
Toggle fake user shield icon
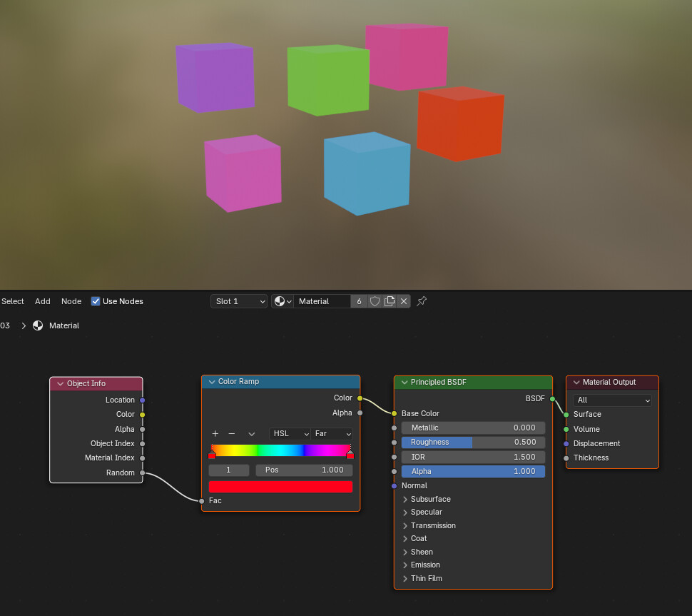[375, 301]
